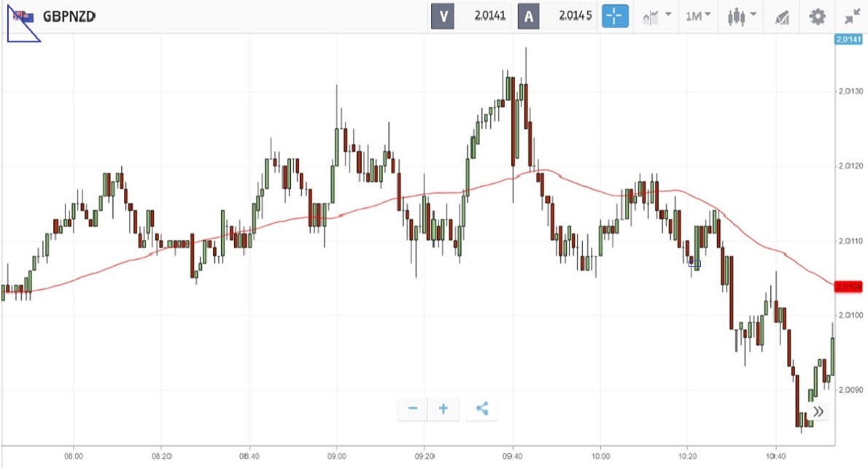Click the 10:20 time axis label

[x=688, y=456]
